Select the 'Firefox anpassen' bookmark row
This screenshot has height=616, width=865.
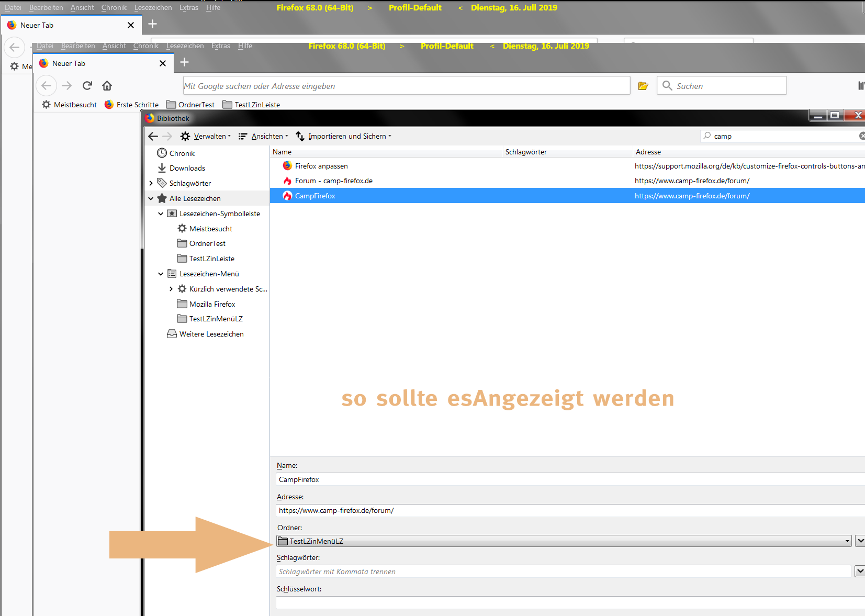(567, 166)
